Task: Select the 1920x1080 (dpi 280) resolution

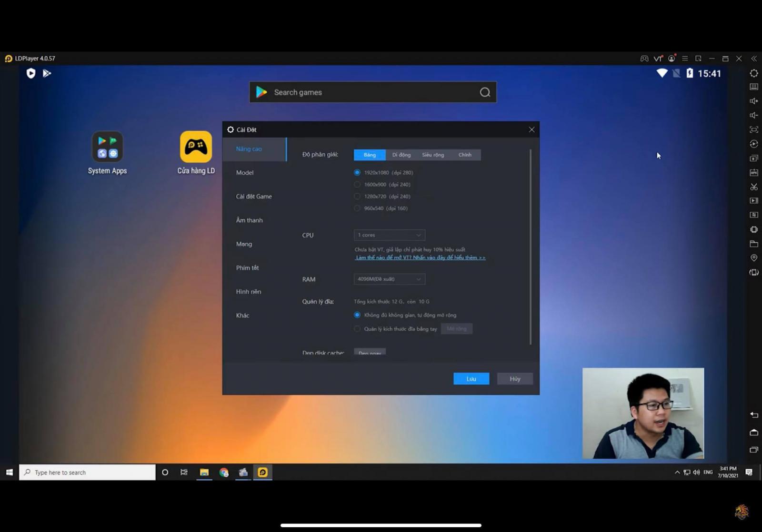Action: [x=357, y=172]
